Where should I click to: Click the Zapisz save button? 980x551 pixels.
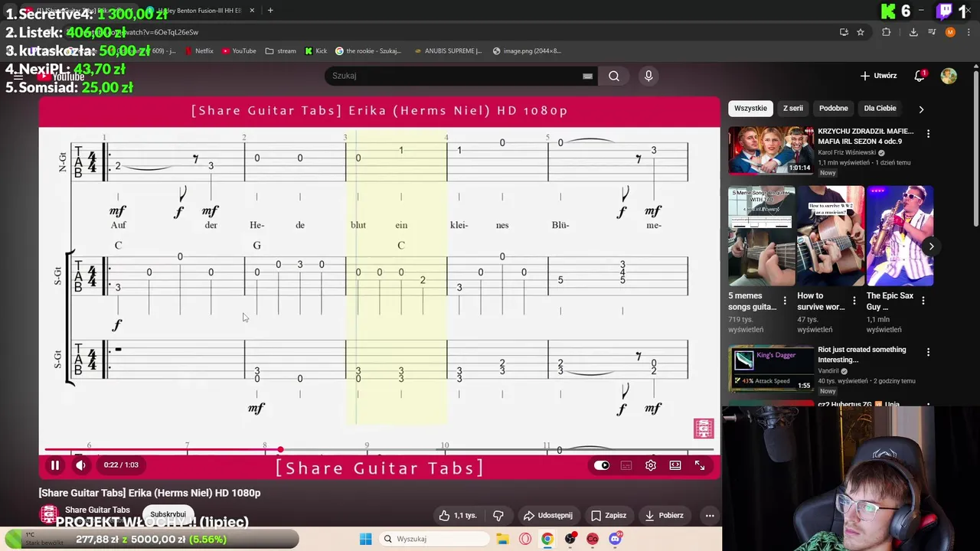(x=609, y=515)
